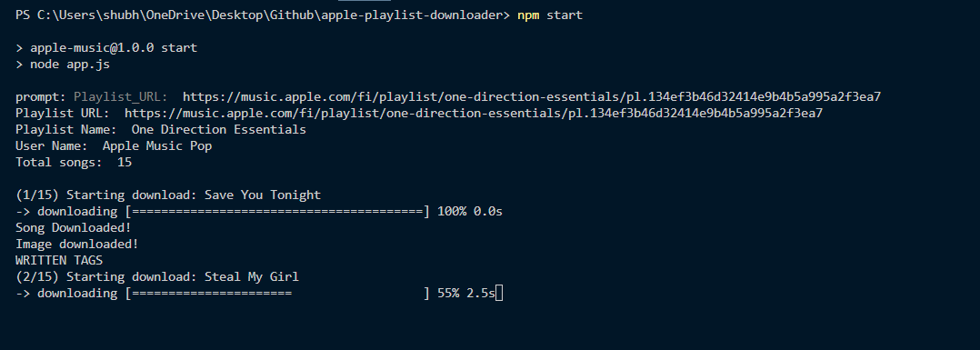Click the 100% 0.0s status text
Image resolution: width=980 pixels, height=350 pixels.
click(x=470, y=211)
